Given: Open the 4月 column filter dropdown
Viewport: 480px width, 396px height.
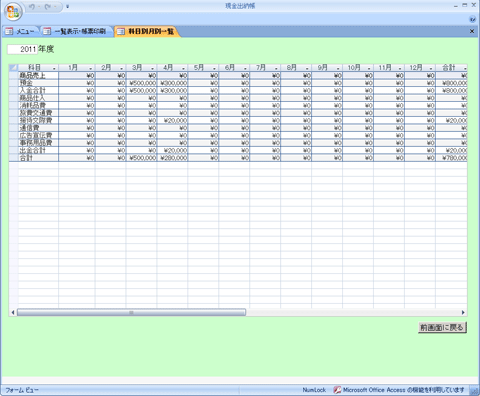Looking at the screenshot, I should click(x=184, y=68).
